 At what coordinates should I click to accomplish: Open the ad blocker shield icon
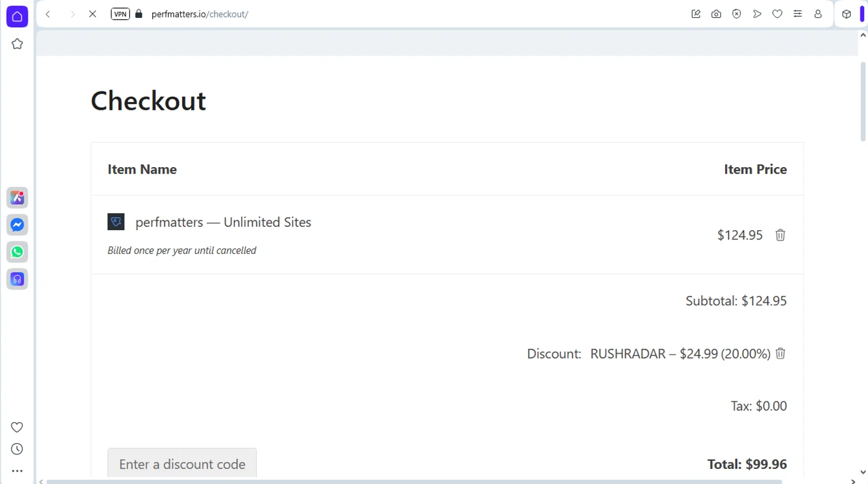point(737,14)
